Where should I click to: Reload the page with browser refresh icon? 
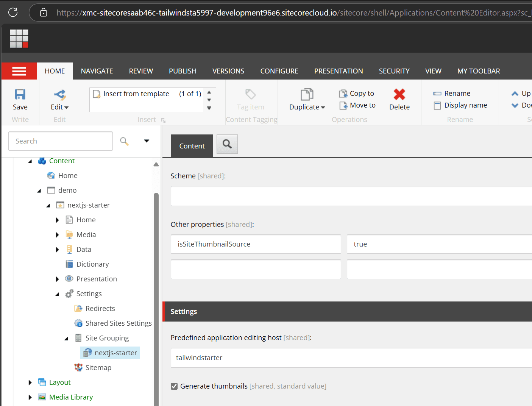tap(13, 12)
